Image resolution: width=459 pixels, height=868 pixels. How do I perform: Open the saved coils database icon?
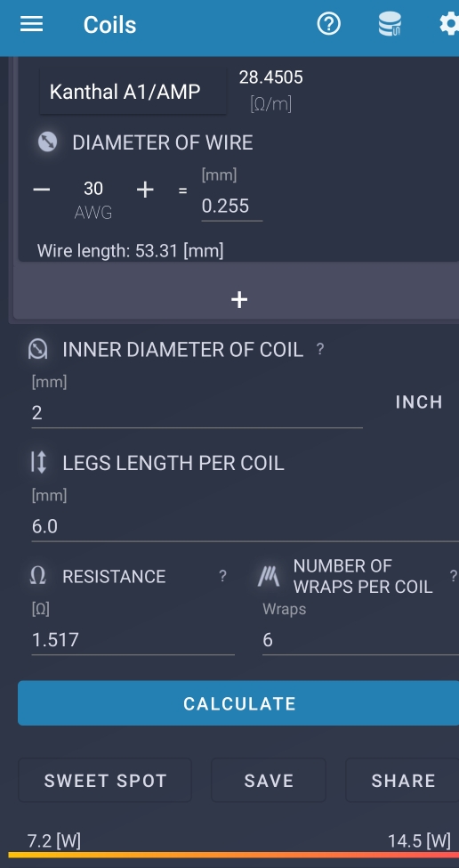coord(390,24)
